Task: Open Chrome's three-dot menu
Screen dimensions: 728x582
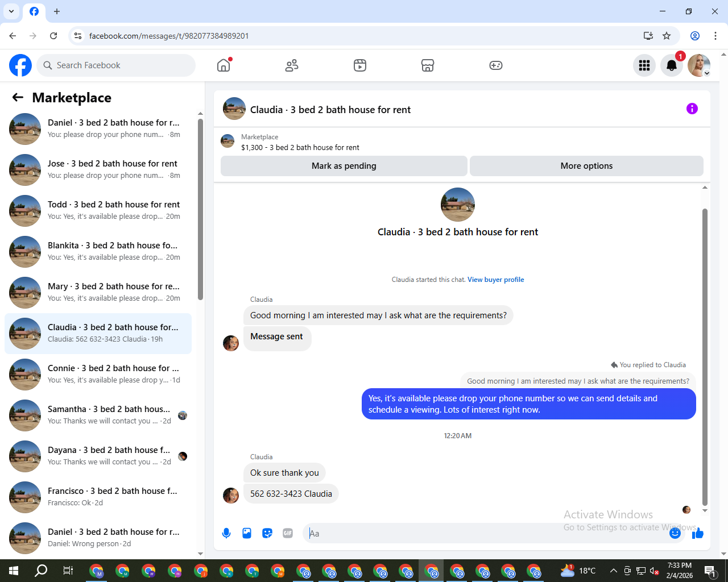Action: pyautogui.click(x=715, y=36)
